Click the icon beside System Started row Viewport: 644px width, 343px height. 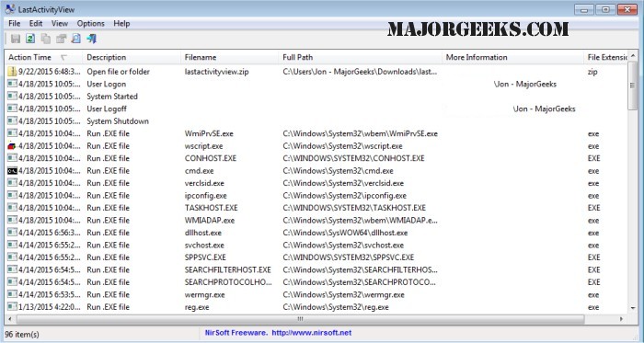pos(12,96)
